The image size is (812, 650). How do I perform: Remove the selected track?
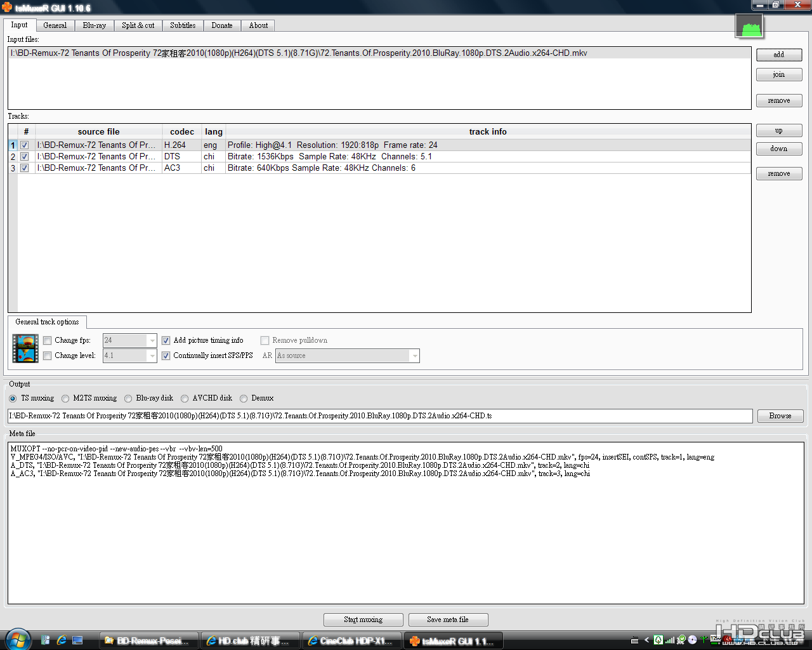pos(779,173)
